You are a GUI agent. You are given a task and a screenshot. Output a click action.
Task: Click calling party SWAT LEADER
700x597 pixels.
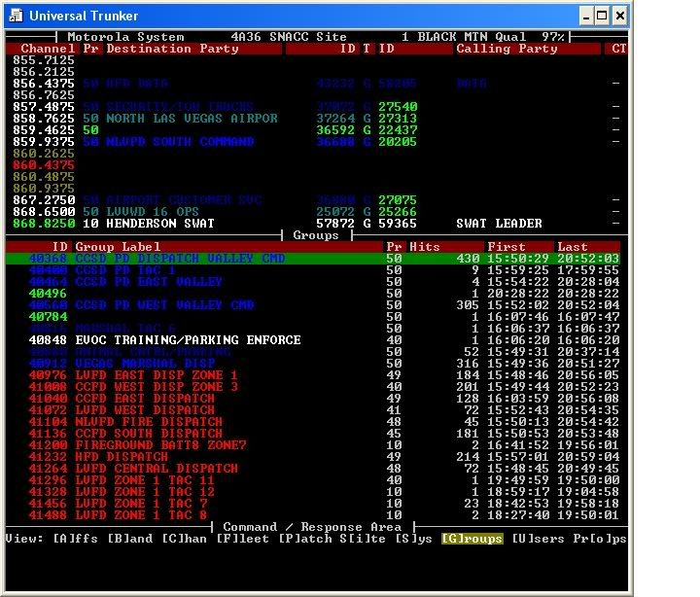tap(499, 223)
